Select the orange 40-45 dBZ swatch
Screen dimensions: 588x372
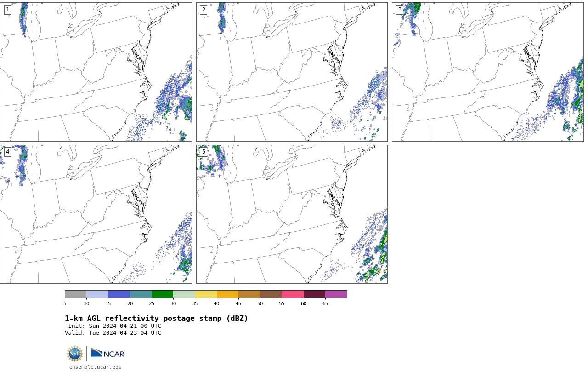227,294
